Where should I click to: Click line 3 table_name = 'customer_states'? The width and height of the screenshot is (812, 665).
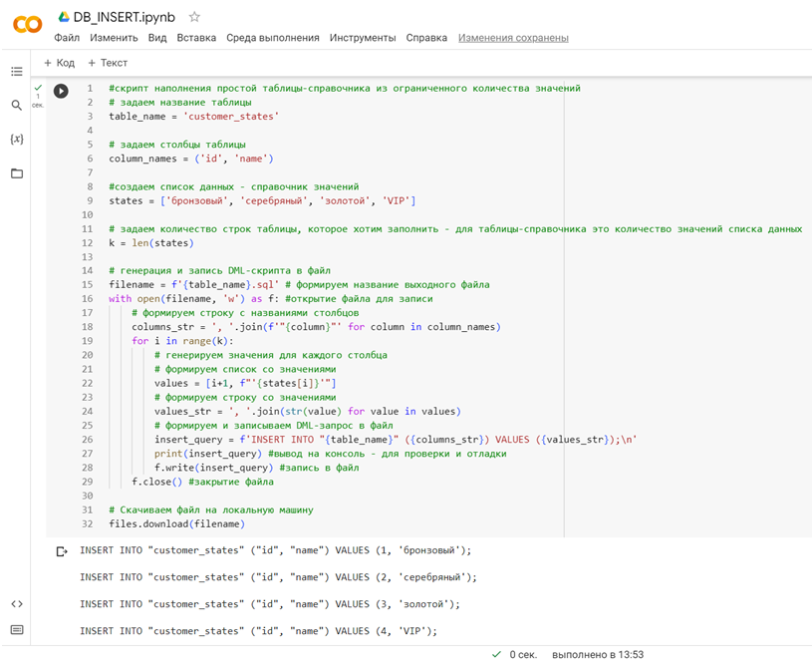pos(193,116)
